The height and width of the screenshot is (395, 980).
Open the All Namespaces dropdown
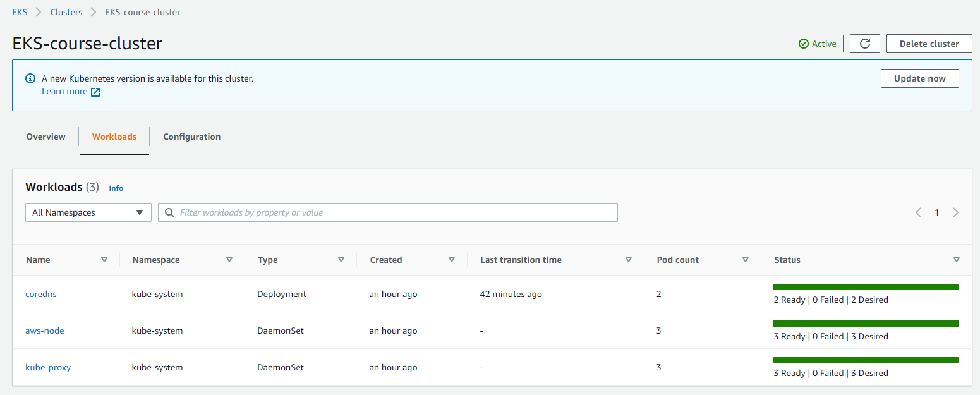[88, 212]
